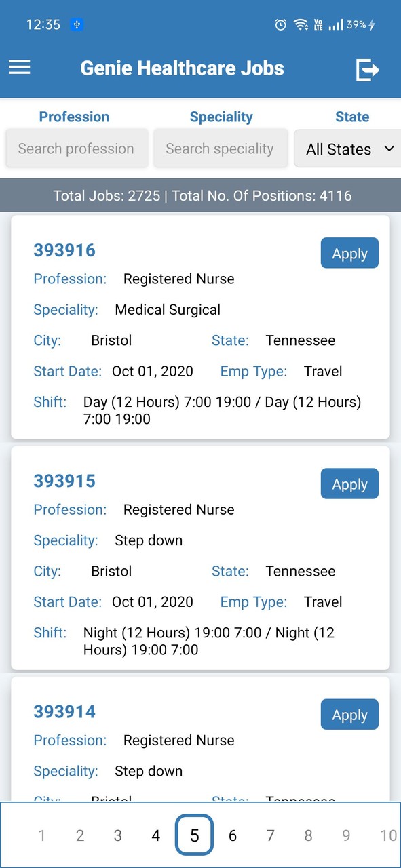Image resolution: width=401 pixels, height=868 pixels.
Task: Open job posting 393914
Action: point(64,711)
